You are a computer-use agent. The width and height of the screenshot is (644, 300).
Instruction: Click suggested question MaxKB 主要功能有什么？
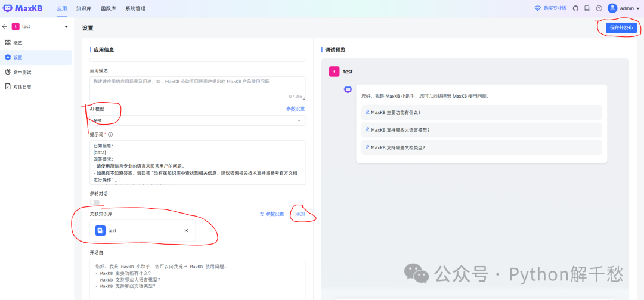point(481,112)
